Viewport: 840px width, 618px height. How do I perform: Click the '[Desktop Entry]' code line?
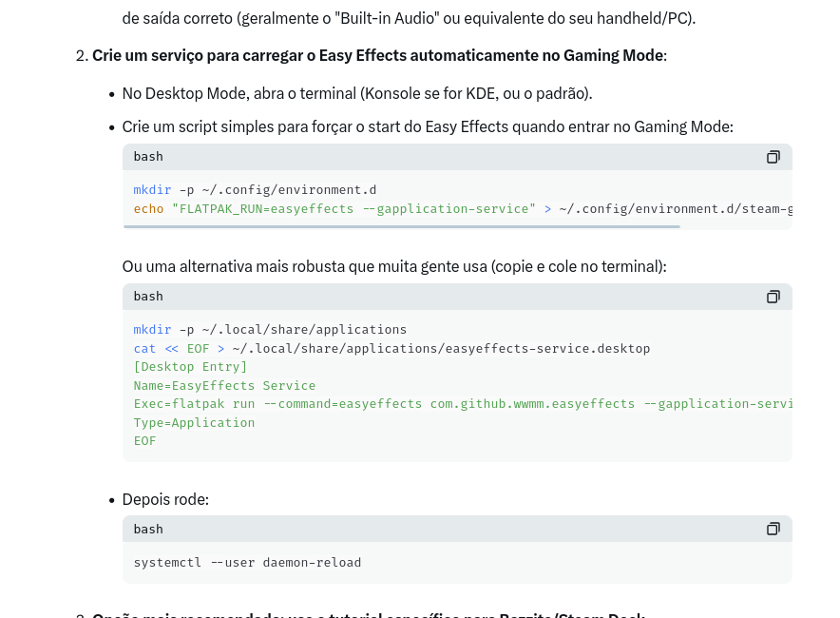[x=190, y=367]
